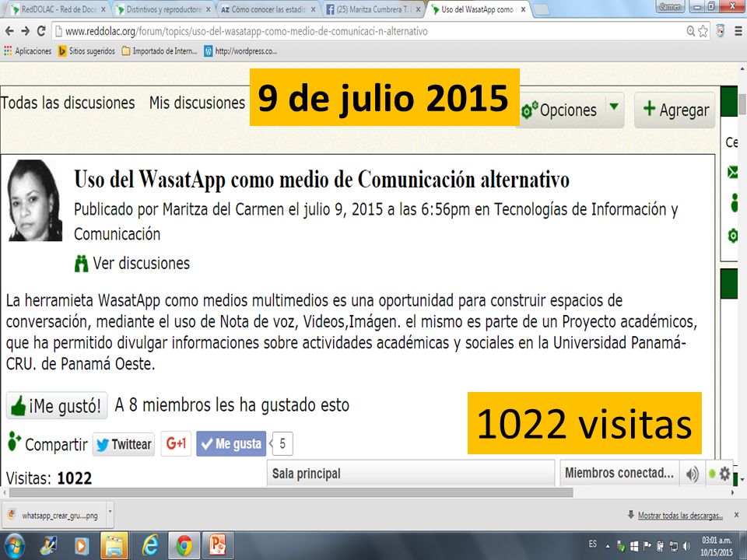747x560 pixels.
Task: Switch to the Facebook Maritza Cumbrera tab
Action: (373, 9)
